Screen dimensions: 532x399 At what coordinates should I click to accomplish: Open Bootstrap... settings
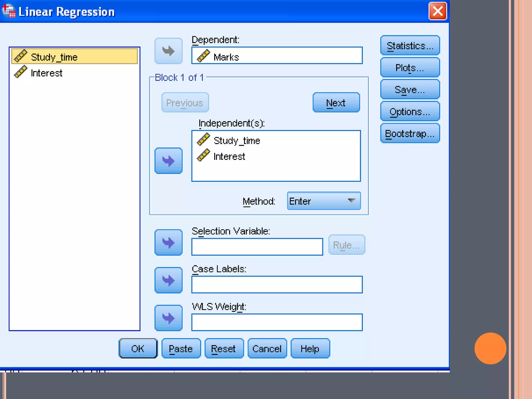[410, 134]
